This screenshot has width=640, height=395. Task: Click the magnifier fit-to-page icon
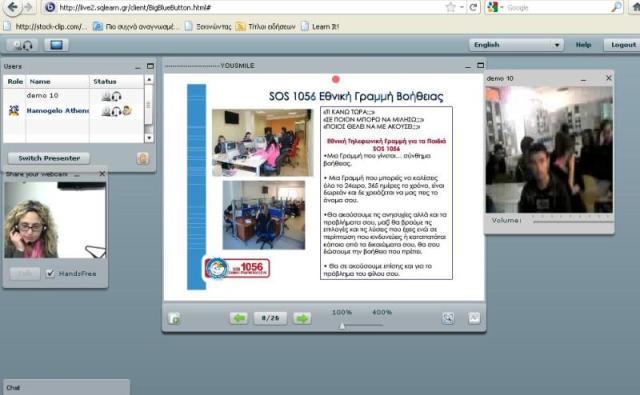(x=448, y=318)
